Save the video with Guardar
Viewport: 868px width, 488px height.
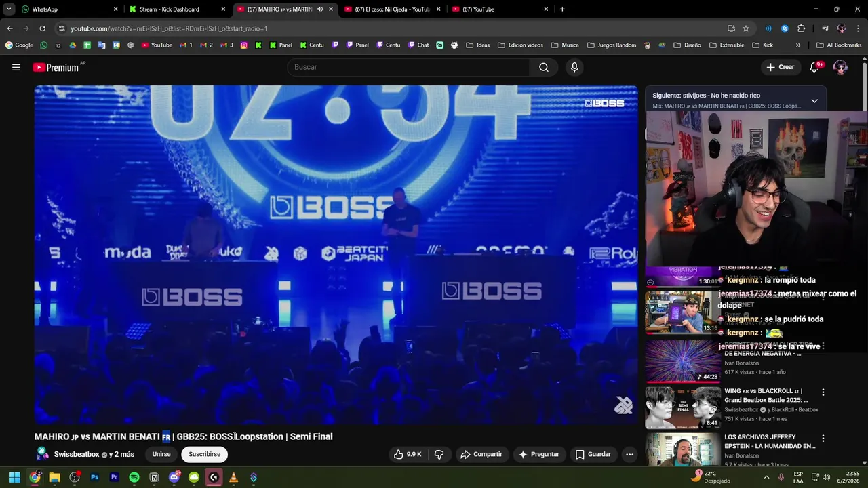593,454
